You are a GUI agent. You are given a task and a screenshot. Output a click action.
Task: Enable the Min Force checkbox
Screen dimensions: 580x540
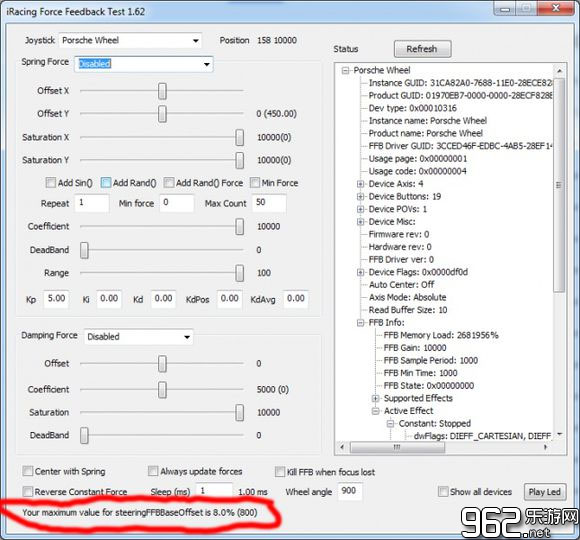[x=254, y=183]
